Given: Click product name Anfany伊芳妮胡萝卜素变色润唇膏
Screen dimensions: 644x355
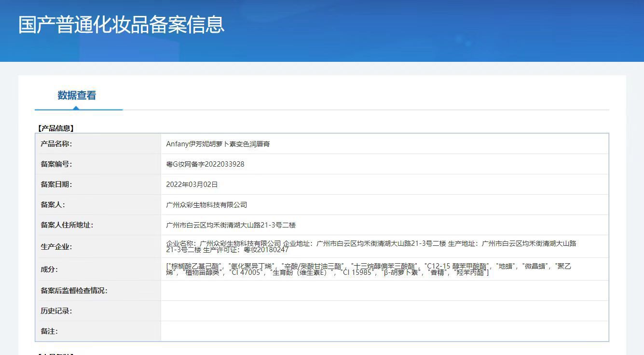Looking at the screenshot, I should click(218, 144).
